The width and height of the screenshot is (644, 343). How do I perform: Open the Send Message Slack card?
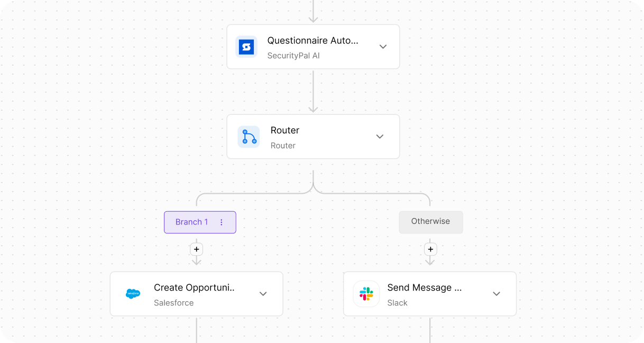tap(430, 294)
